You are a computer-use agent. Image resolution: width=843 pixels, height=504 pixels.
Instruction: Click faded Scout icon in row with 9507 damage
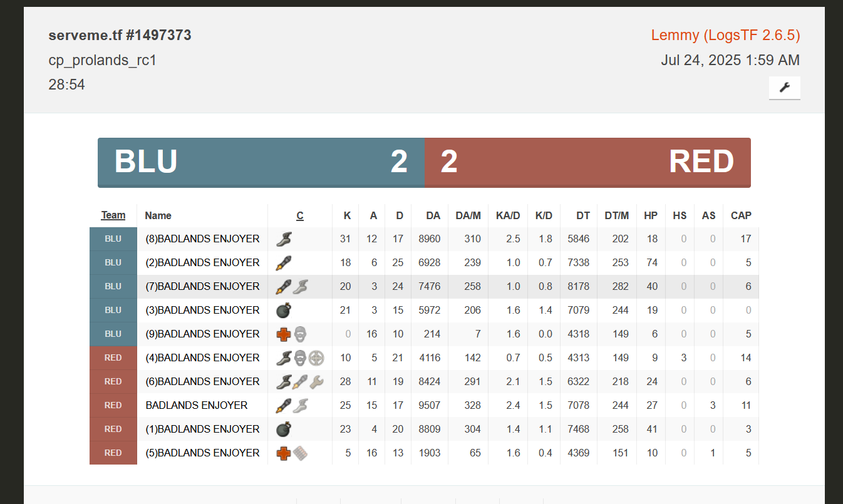tap(300, 405)
